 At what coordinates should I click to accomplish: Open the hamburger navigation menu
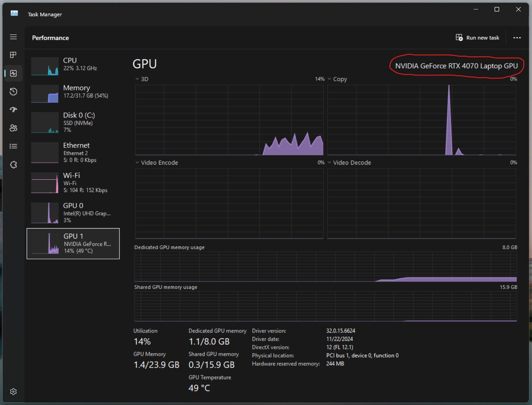point(13,37)
